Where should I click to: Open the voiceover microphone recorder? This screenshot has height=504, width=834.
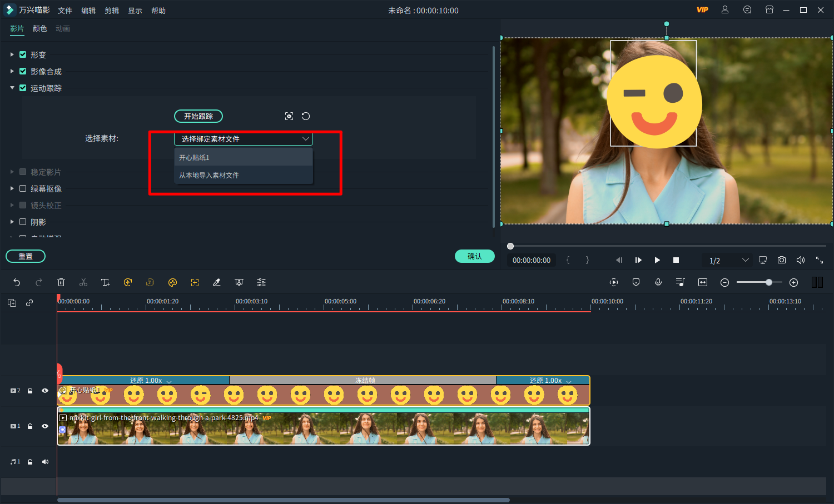click(658, 282)
